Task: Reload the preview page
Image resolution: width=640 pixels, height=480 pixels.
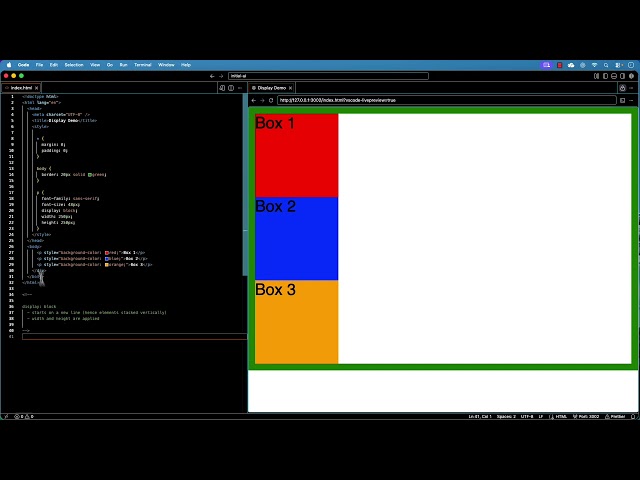Action: [x=271, y=100]
